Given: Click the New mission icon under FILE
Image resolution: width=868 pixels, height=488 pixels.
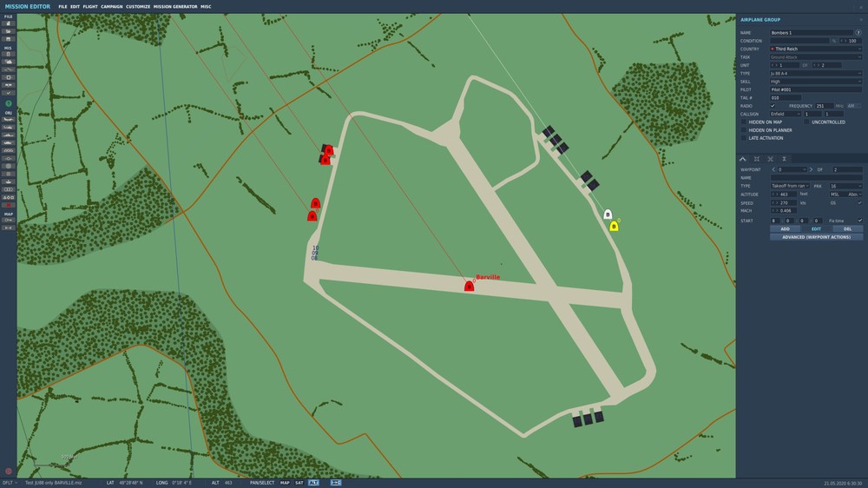Looking at the screenshot, I should click(x=9, y=23).
